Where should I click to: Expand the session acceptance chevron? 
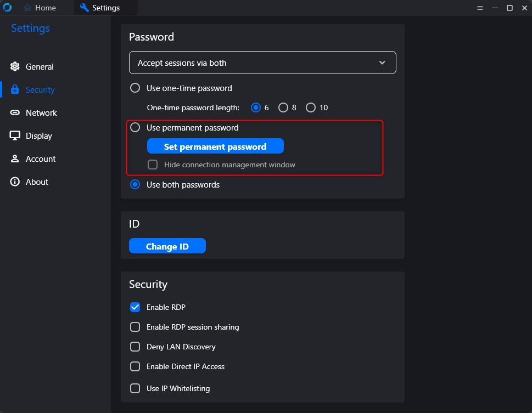click(382, 63)
